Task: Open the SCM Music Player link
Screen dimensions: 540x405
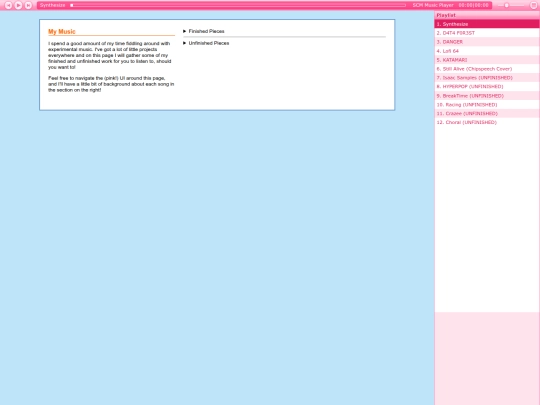Action: coord(433,5)
